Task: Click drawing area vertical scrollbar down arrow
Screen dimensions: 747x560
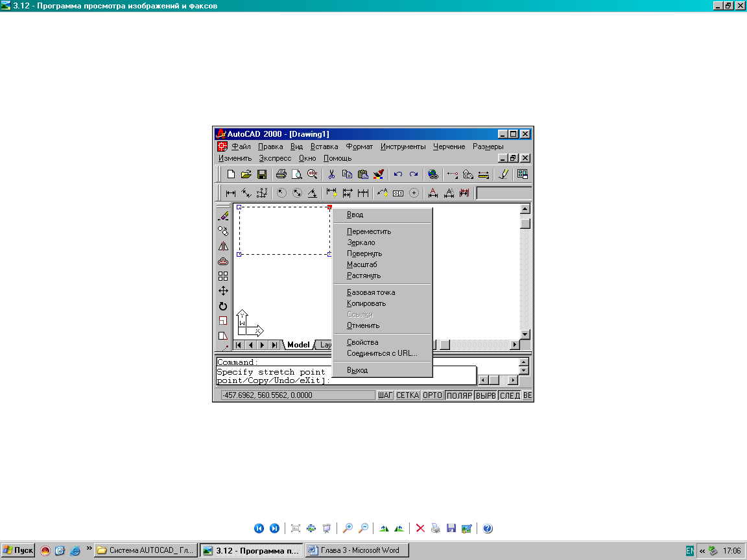Action: coord(525,334)
